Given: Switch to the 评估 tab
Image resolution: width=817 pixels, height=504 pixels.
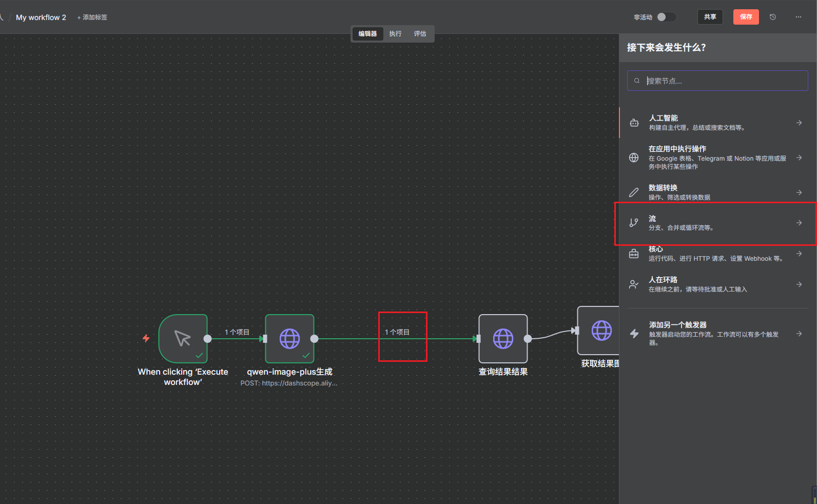Looking at the screenshot, I should click(x=420, y=34).
